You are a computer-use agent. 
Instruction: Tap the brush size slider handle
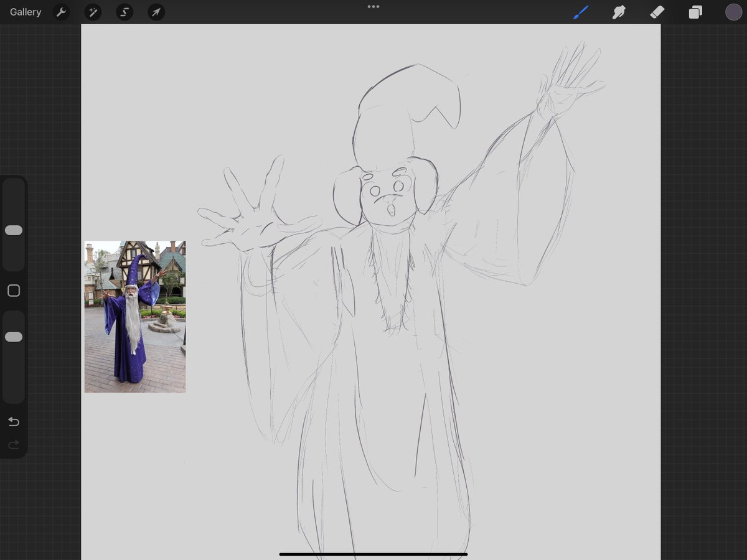point(14,230)
